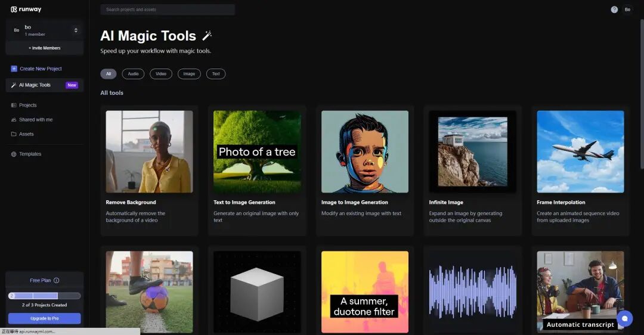Click Upgrade to Pro button
Image resolution: width=644 pixels, height=335 pixels.
coord(44,318)
